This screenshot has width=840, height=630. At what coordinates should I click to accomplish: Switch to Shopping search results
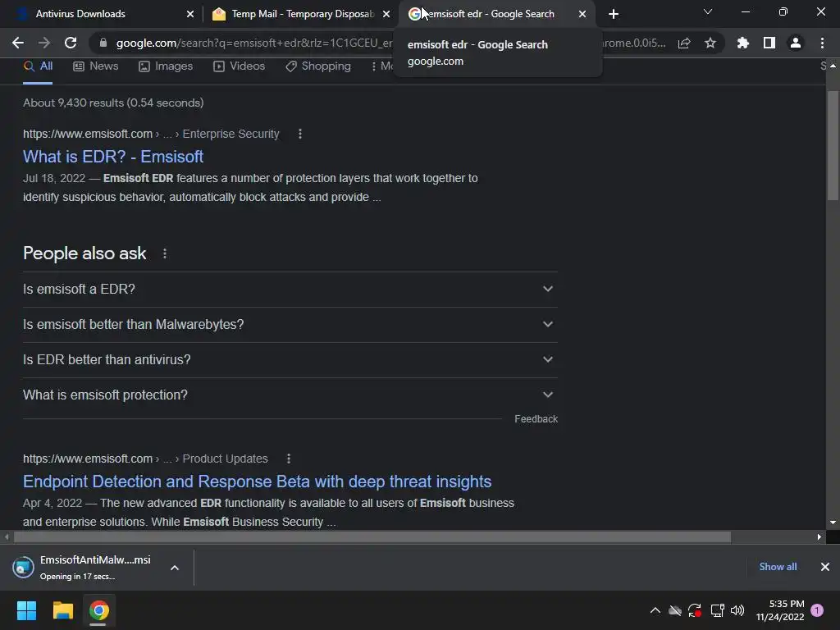pos(318,66)
